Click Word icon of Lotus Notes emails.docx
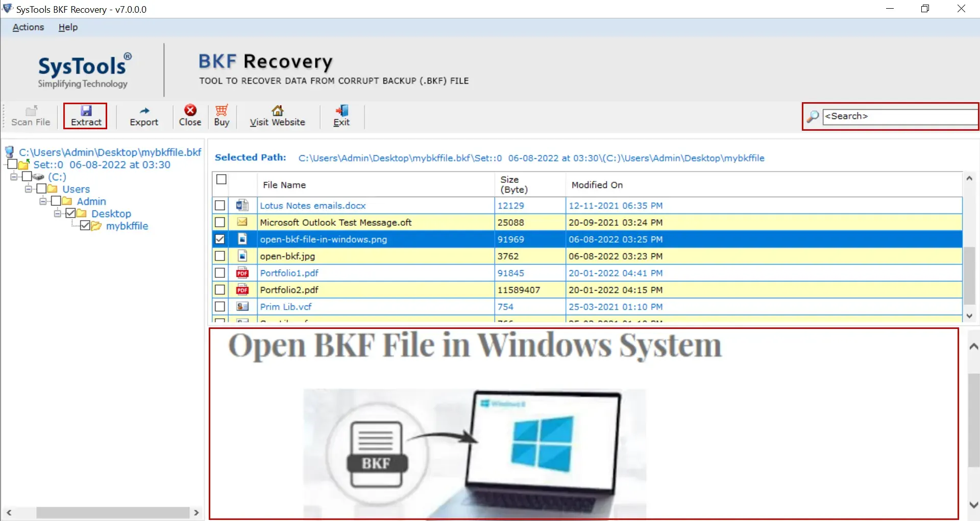 (242, 205)
